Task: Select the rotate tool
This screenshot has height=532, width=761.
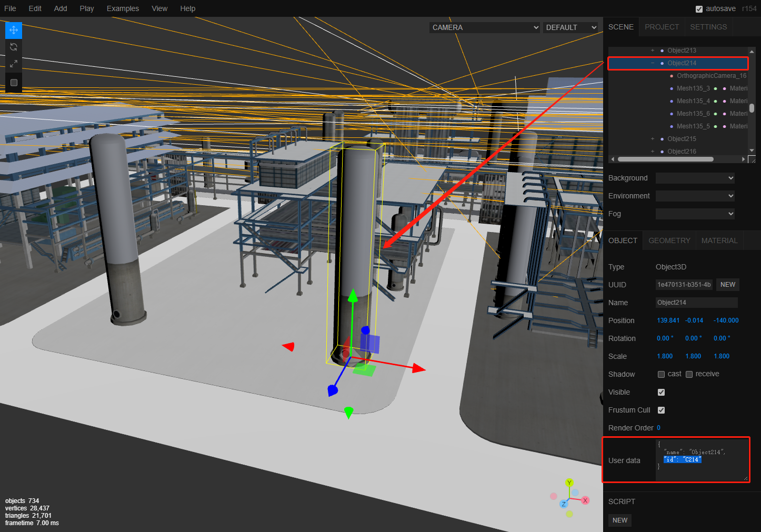Action: (x=14, y=47)
